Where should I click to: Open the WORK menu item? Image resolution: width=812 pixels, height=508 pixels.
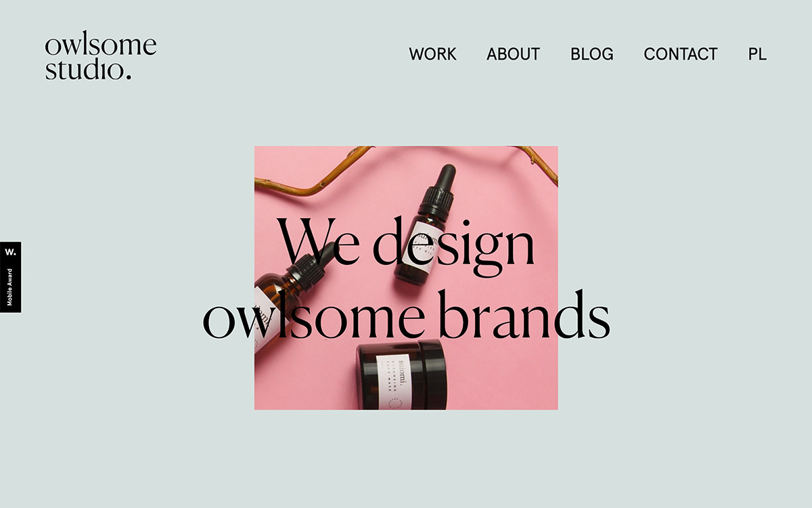pos(432,54)
